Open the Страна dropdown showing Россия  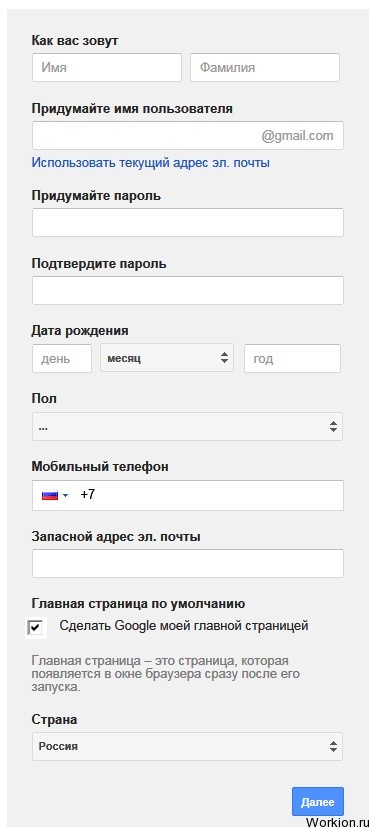[188, 747]
